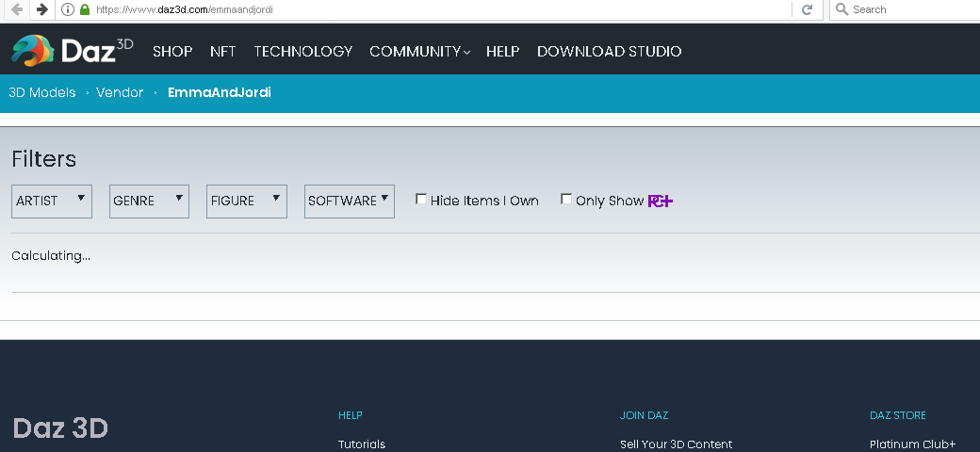This screenshot has width=980, height=452.
Task: Follow the Vendor breadcrumb link
Action: [x=120, y=92]
